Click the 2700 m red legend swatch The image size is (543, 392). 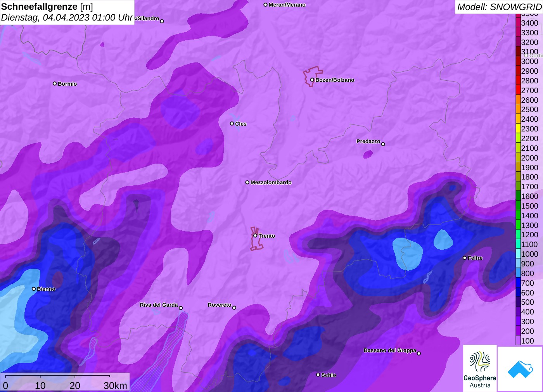point(518,90)
